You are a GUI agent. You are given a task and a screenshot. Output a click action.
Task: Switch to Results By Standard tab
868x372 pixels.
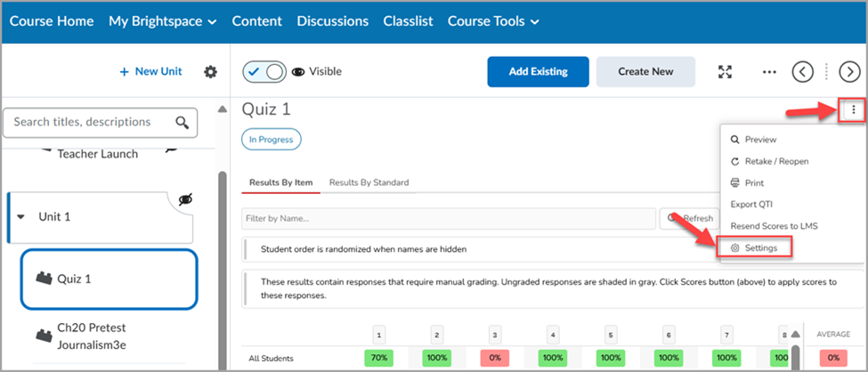(369, 182)
